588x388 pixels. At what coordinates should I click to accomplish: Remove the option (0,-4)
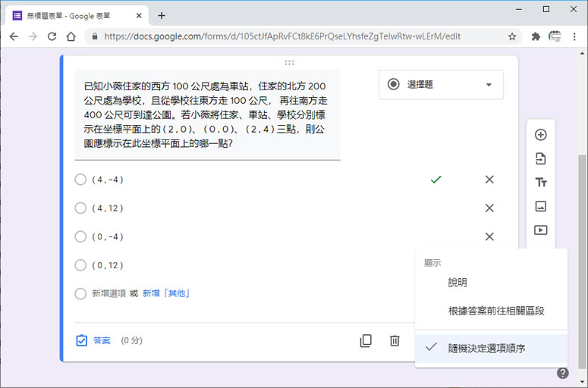click(489, 236)
